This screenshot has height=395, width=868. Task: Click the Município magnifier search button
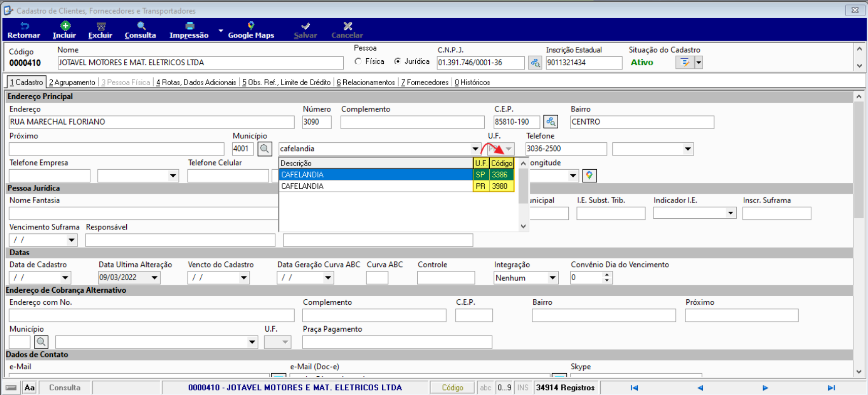tap(265, 149)
